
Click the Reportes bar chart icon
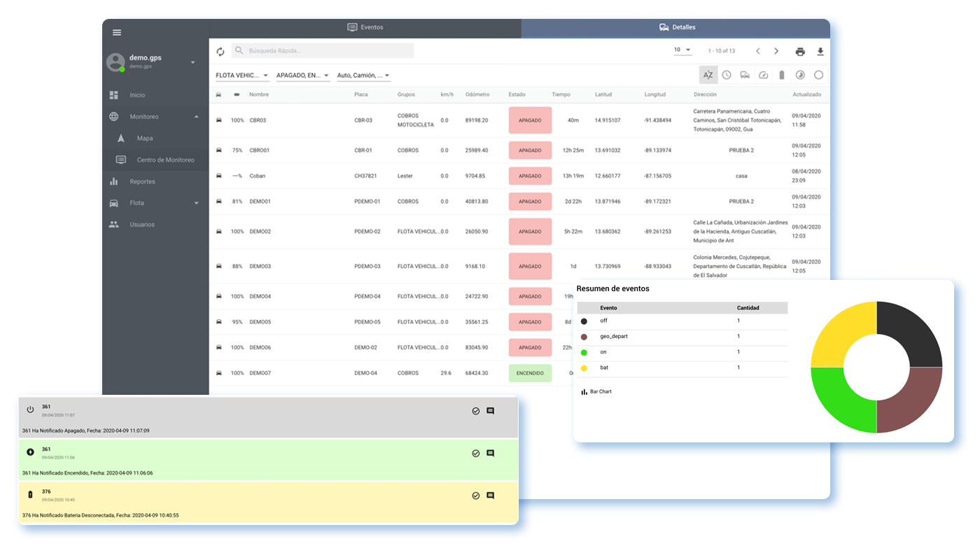pos(114,181)
